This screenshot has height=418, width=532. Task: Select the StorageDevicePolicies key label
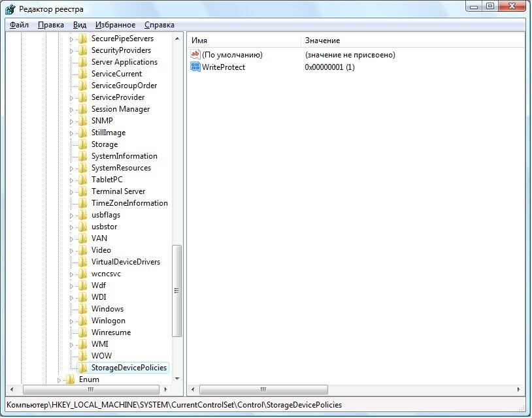129,368
